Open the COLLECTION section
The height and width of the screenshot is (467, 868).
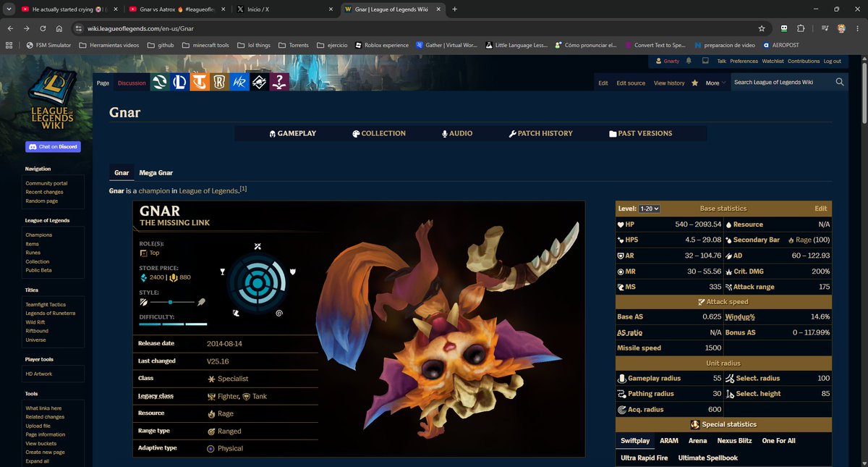[x=379, y=133]
